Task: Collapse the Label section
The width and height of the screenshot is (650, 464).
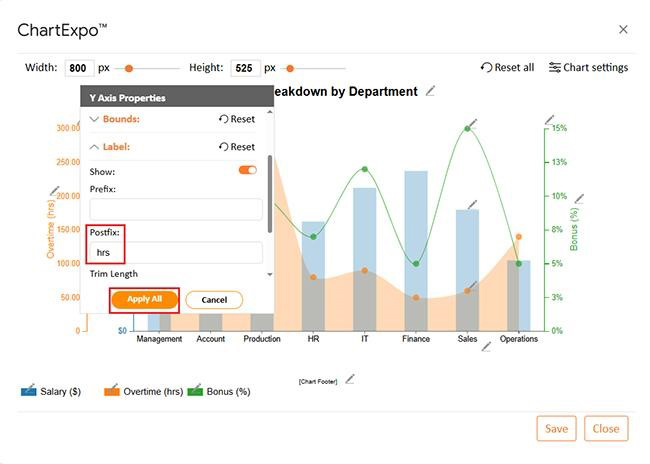Action: pos(95,146)
